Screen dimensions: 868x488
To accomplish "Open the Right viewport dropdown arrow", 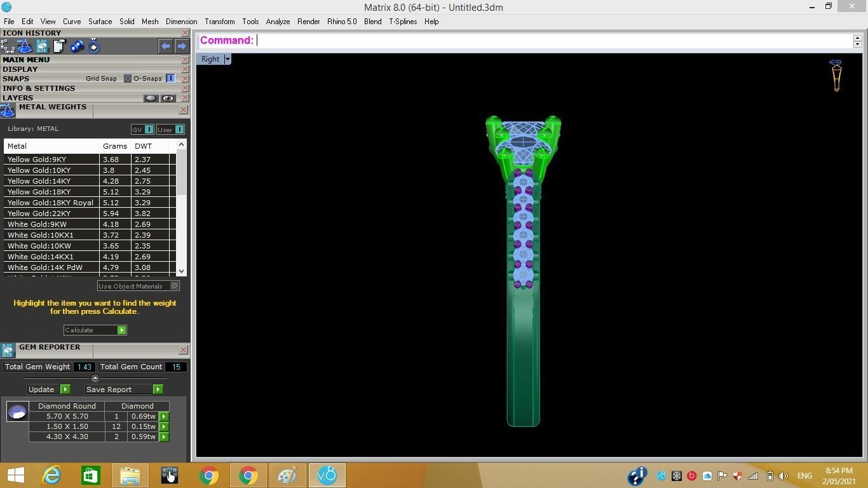I will pyautogui.click(x=227, y=59).
